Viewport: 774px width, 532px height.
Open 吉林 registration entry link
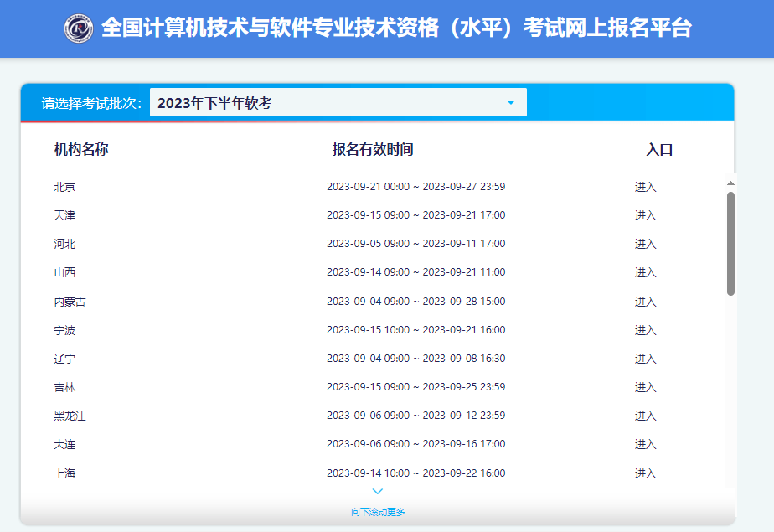coord(646,387)
